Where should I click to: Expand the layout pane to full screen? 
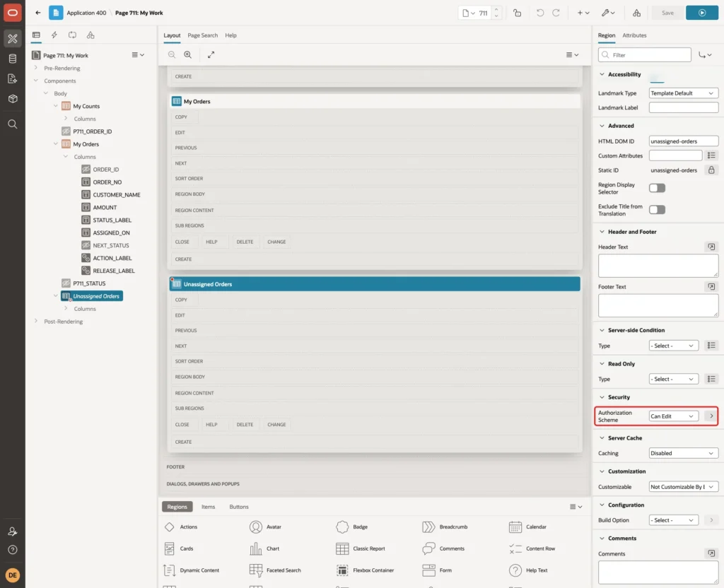(x=211, y=54)
